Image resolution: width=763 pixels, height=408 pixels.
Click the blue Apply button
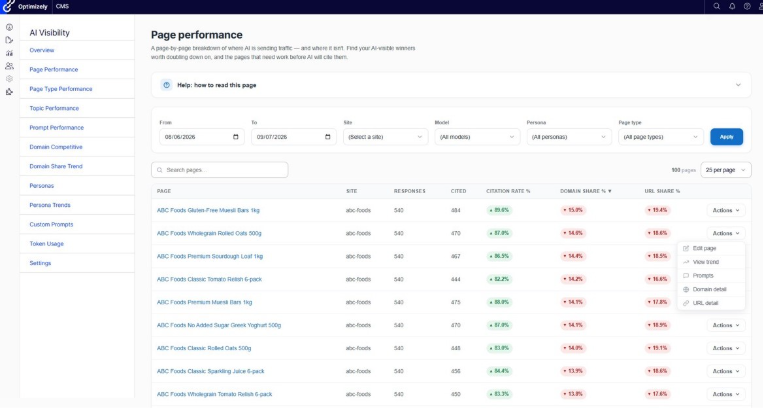click(727, 137)
